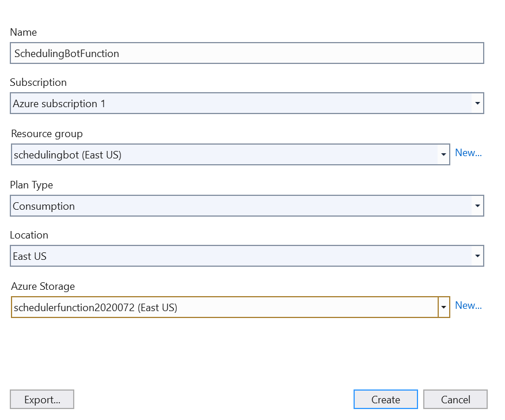Open the Location dropdown showing East US
505x420 pixels.
click(246, 256)
